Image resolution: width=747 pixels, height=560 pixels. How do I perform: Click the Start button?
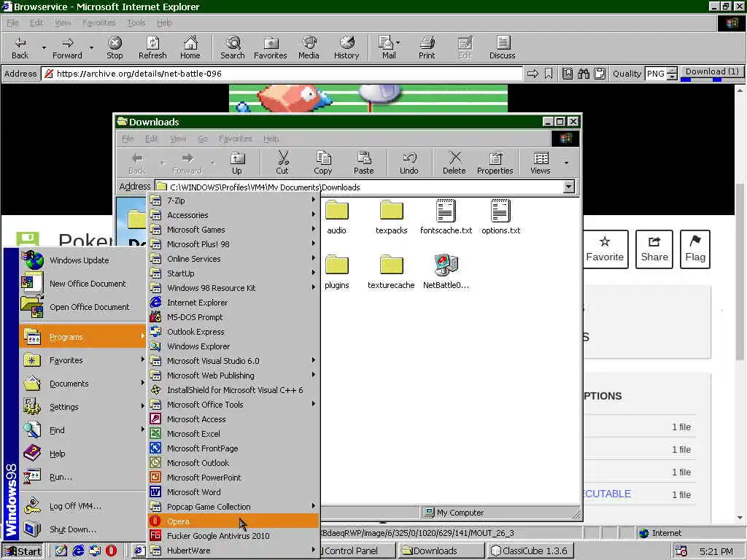[23, 551]
